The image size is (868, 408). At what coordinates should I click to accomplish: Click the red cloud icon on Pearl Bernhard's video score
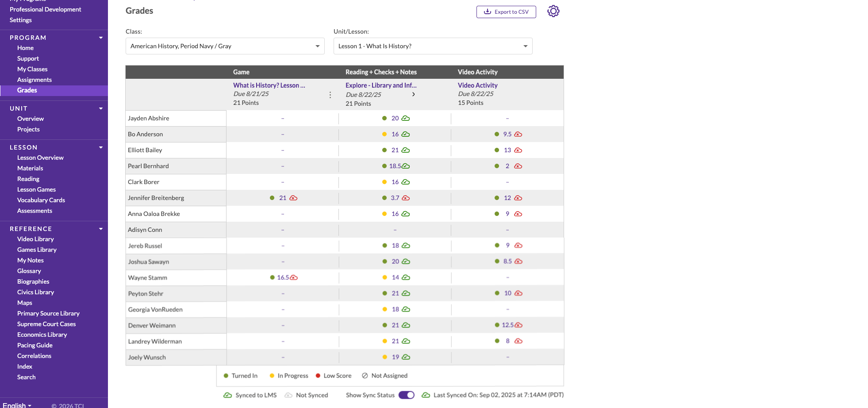click(x=518, y=166)
